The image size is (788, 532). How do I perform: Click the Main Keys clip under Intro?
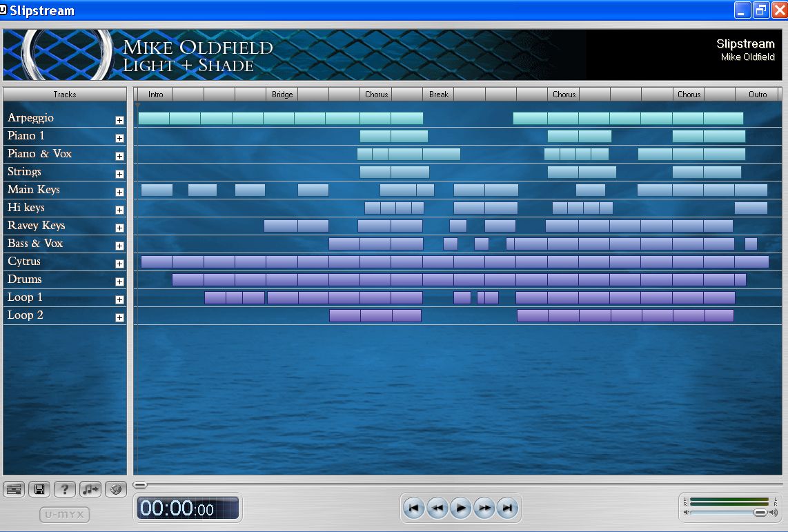(x=157, y=190)
